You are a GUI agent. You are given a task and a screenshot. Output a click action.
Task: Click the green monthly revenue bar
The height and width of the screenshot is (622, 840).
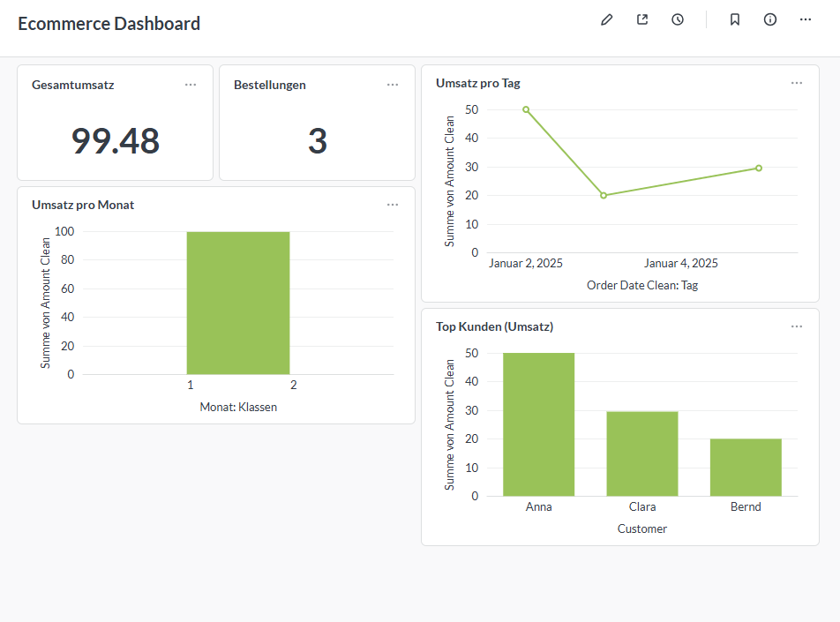[238, 303]
